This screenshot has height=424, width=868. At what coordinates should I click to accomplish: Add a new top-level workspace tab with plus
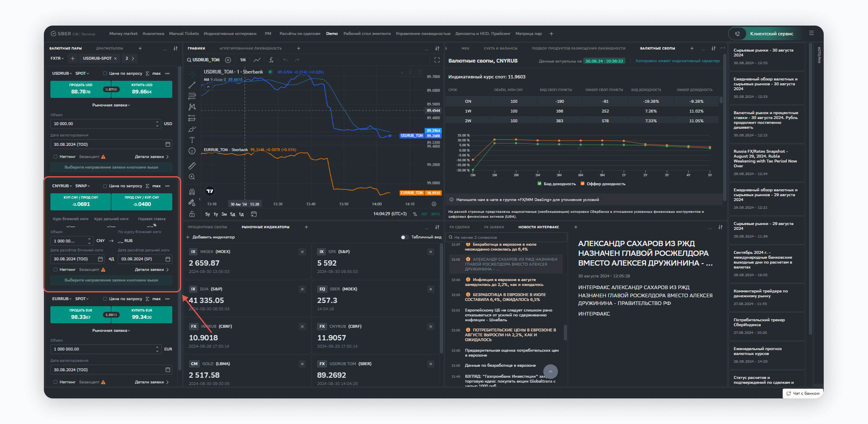pyautogui.click(x=551, y=34)
